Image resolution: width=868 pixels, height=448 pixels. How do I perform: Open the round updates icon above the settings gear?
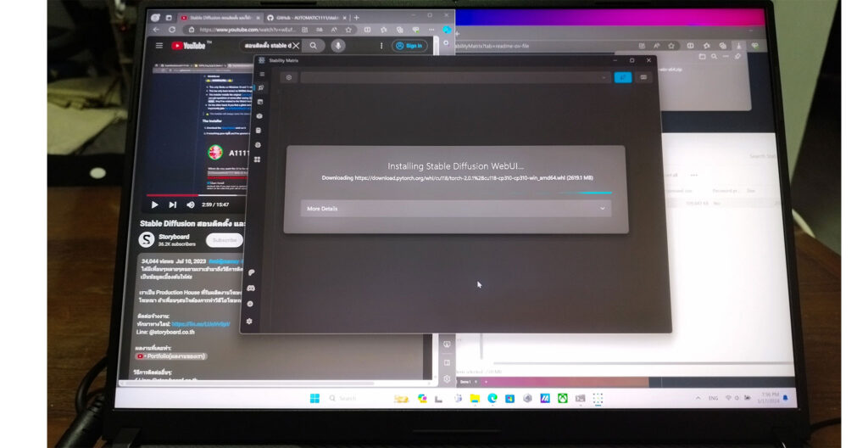[x=250, y=305]
